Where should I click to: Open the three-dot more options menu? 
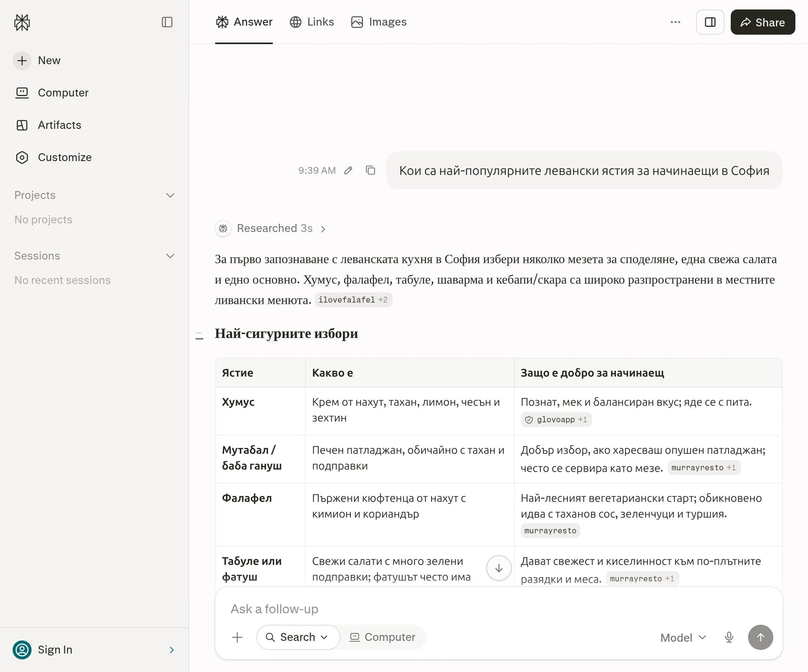(676, 22)
